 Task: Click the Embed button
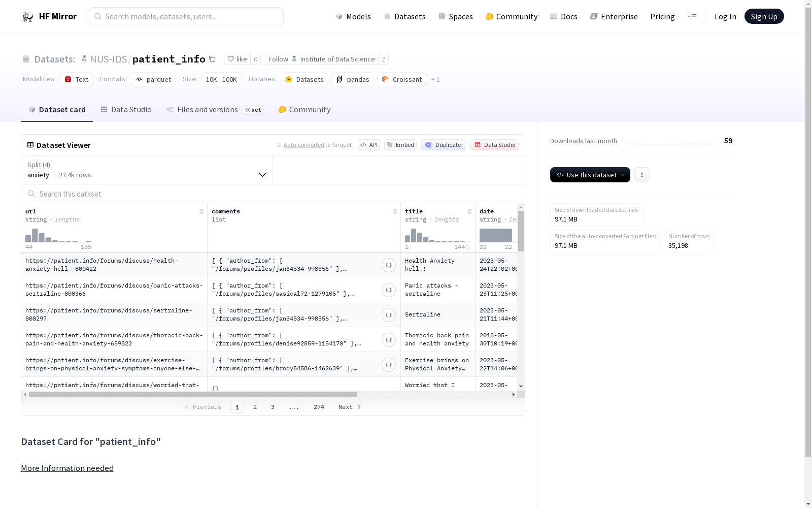(400, 145)
